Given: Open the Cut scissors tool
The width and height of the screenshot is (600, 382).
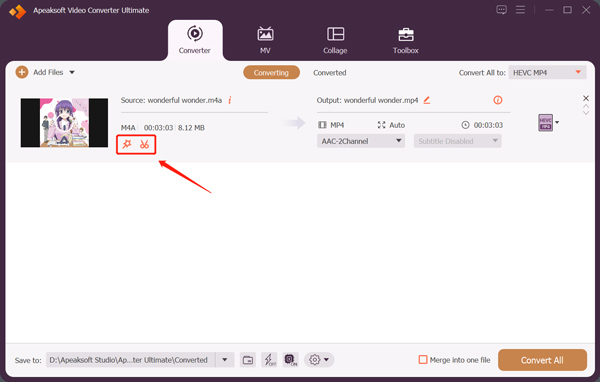Looking at the screenshot, I should 144,144.
